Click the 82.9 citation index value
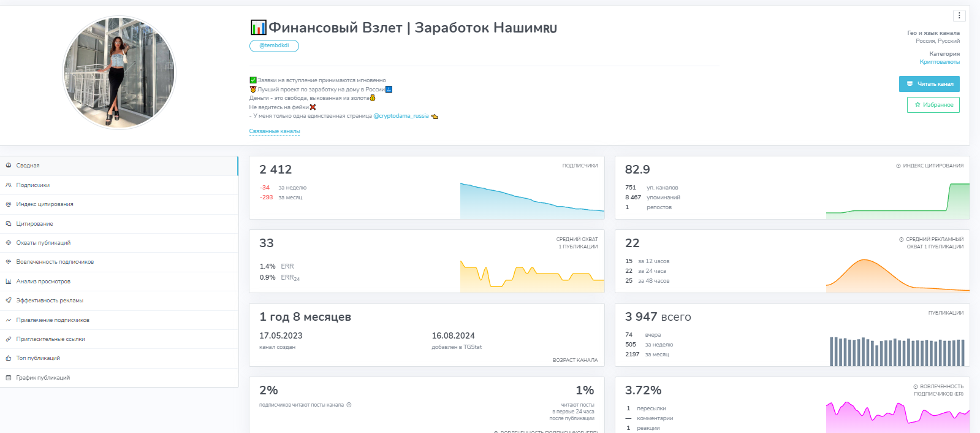980x433 pixels. [637, 169]
